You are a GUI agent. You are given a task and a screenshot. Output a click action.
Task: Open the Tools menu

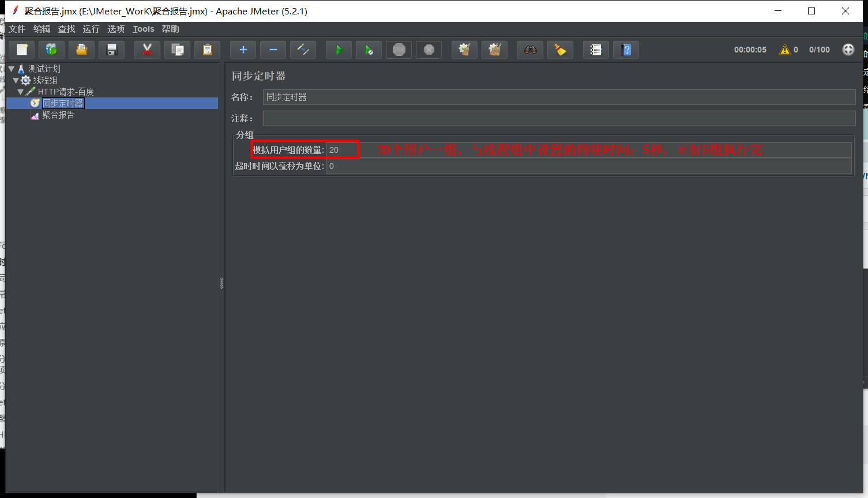[x=144, y=29]
